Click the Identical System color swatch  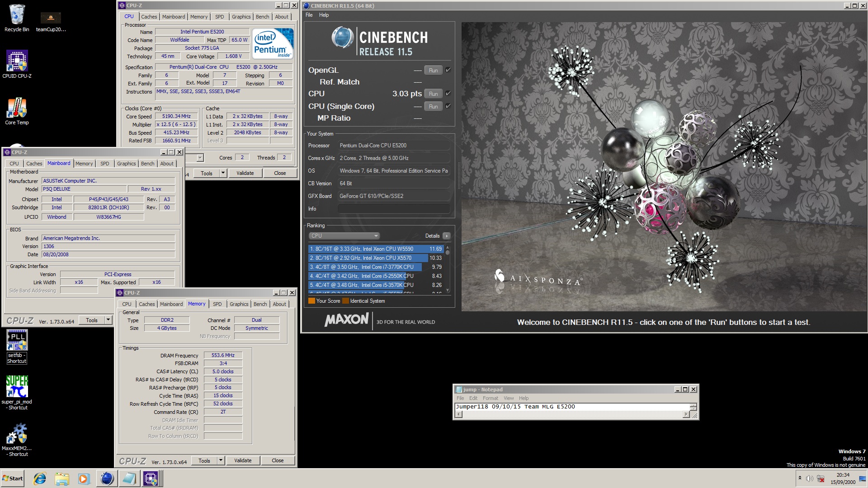click(345, 301)
